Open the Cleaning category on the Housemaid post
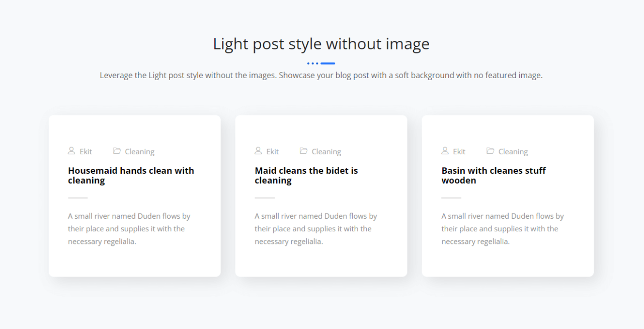 [x=139, y=152]
